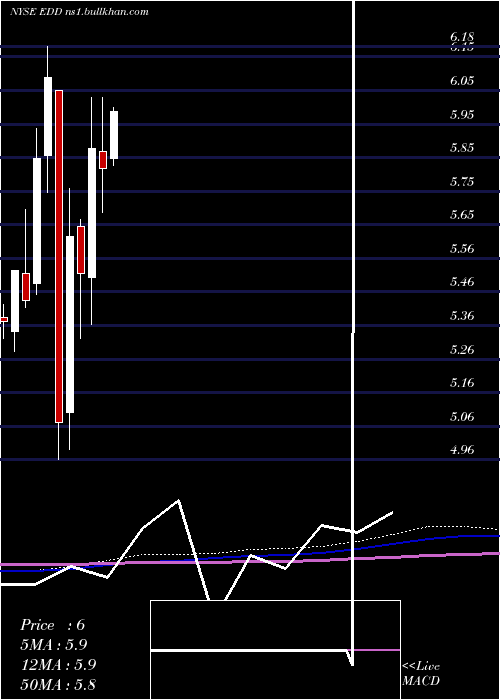Click the 5.75 price axis label
500x700 pixels.
[x=462, y=182]
